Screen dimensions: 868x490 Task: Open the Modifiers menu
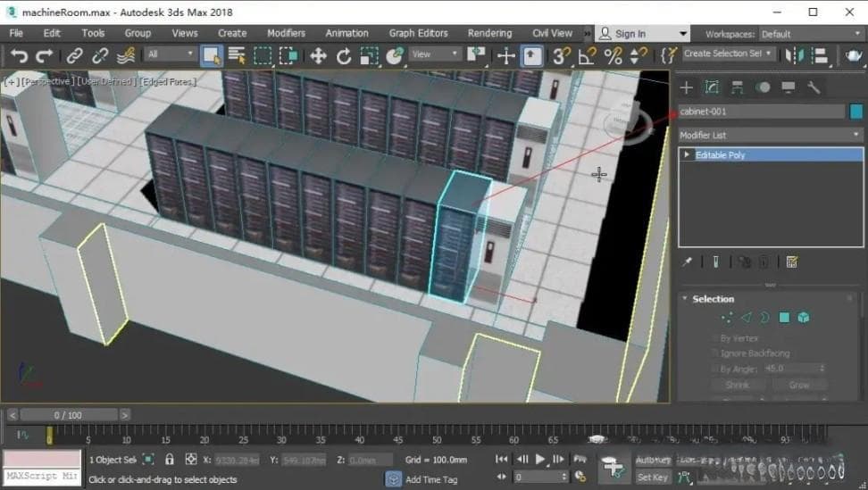(x=286, y=33)
